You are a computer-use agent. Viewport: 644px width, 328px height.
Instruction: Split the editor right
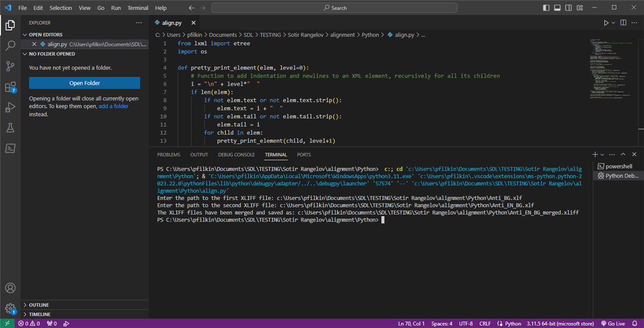point(624,23)
